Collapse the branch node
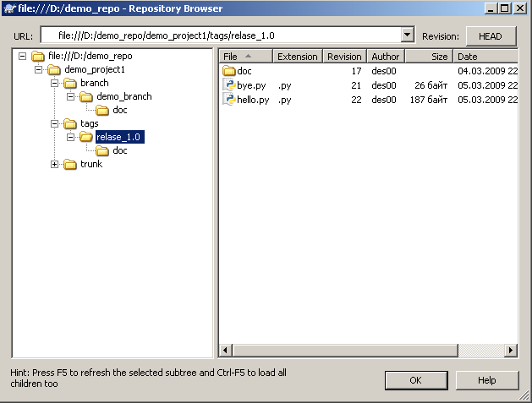Screen dimensions: 532x403 click(x=54, y=83)
